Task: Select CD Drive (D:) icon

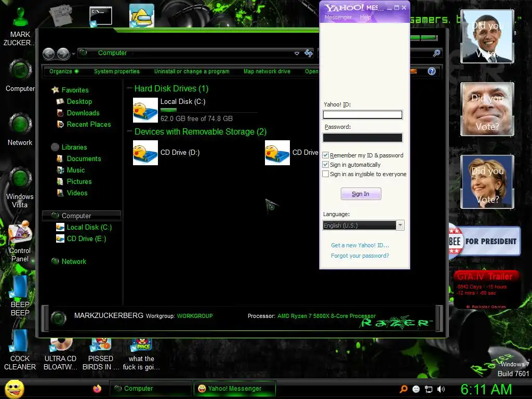Action: (145, 153)
